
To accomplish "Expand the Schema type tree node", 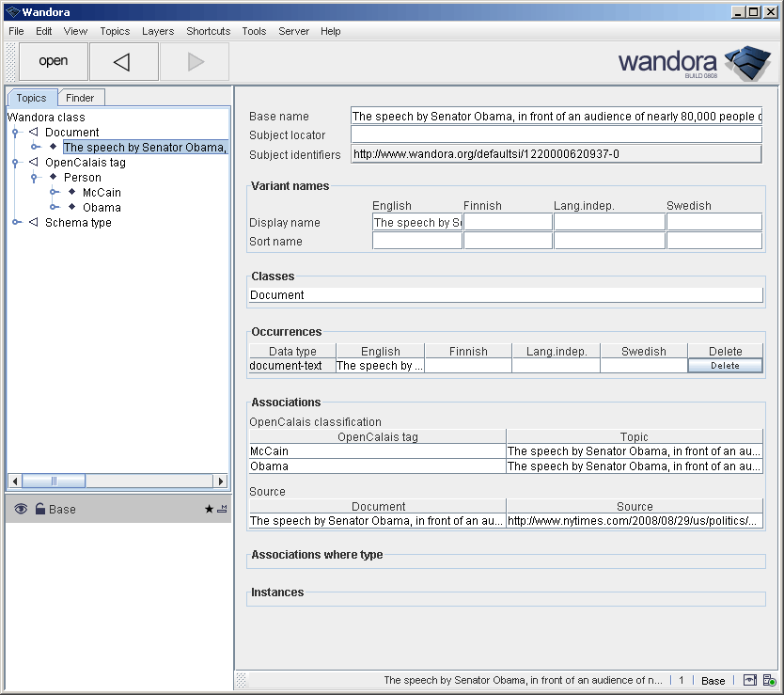I will 16,223.
